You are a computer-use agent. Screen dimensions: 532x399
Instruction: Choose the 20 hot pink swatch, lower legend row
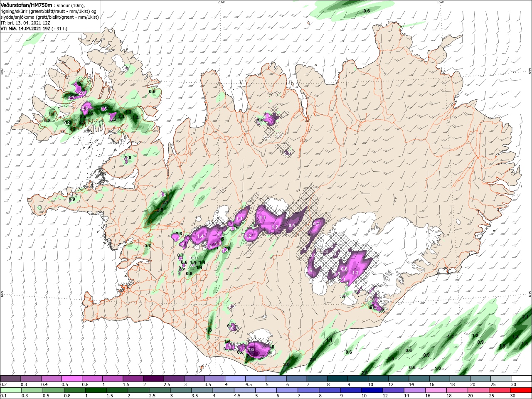tap(478, 390)
